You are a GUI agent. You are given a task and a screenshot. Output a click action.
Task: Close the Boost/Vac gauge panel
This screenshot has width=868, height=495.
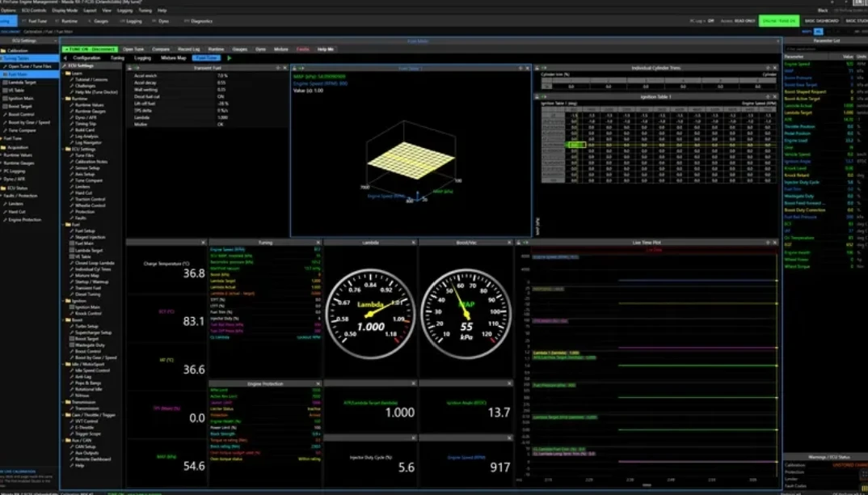(x=509, y=243)
